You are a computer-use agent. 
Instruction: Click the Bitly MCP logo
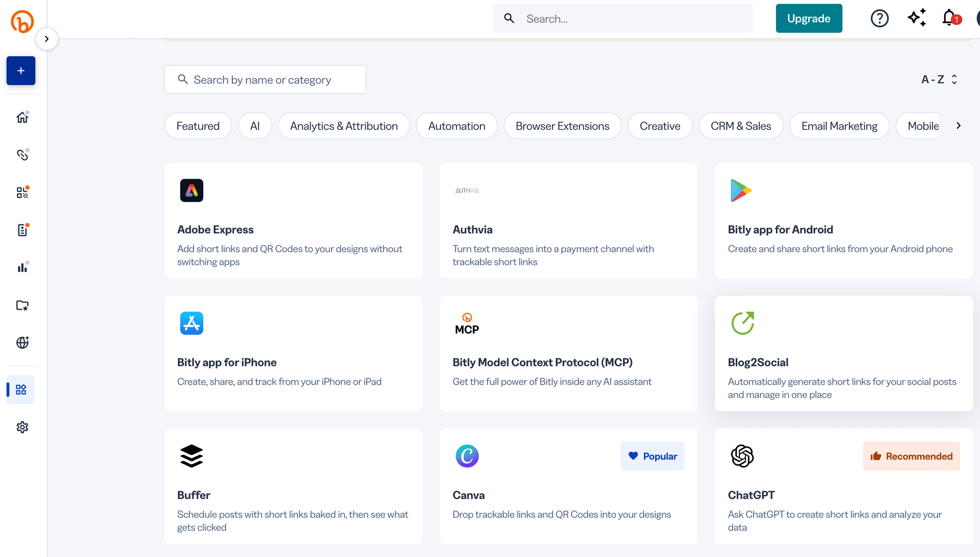click(x=467, y=324)
